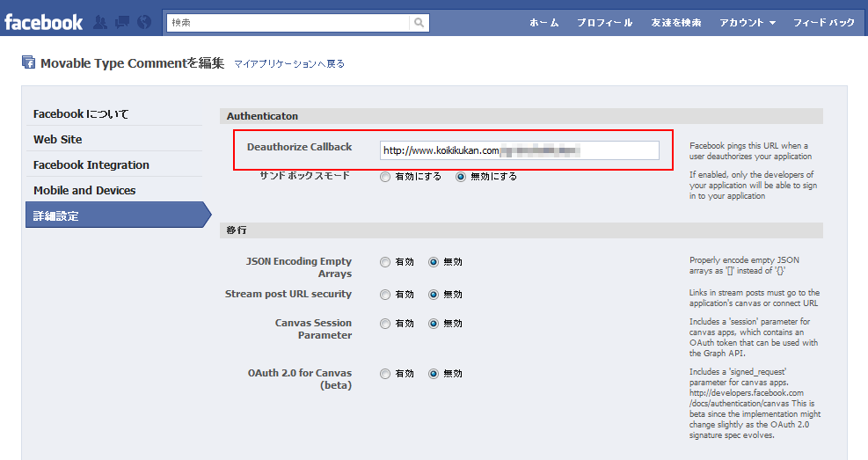The width and height of the screenshot is (868, 460).
Task: Disable Canvas Session Parameter (無効)
Action: pos(434,324)
